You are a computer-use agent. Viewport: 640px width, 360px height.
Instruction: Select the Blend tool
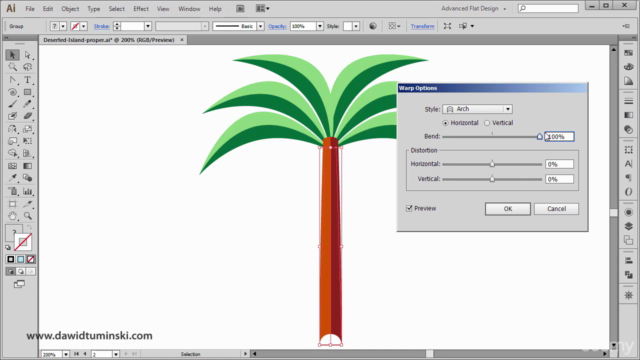click(27, 178)
